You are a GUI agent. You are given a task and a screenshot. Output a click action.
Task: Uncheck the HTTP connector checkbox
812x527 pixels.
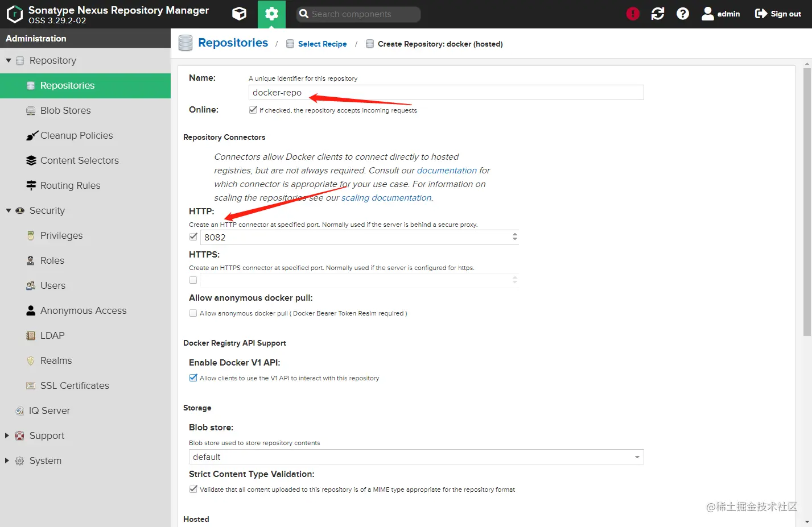(x=193, y=237)
